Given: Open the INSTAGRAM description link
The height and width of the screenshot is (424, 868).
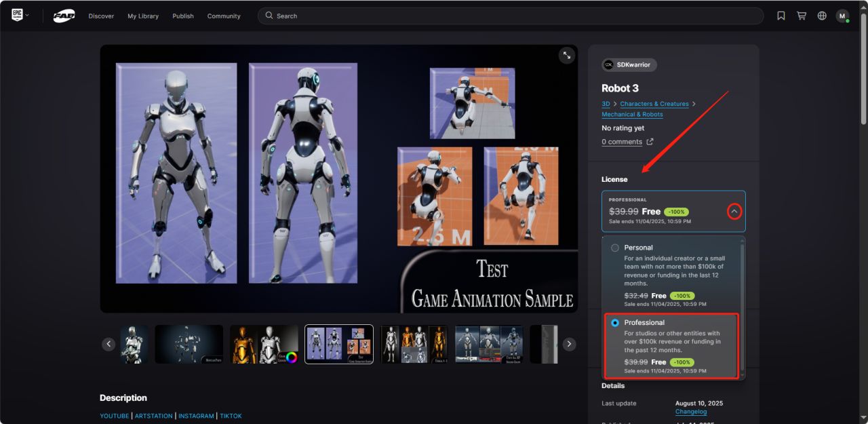Looking at the screenshot, I should point(196,416).
